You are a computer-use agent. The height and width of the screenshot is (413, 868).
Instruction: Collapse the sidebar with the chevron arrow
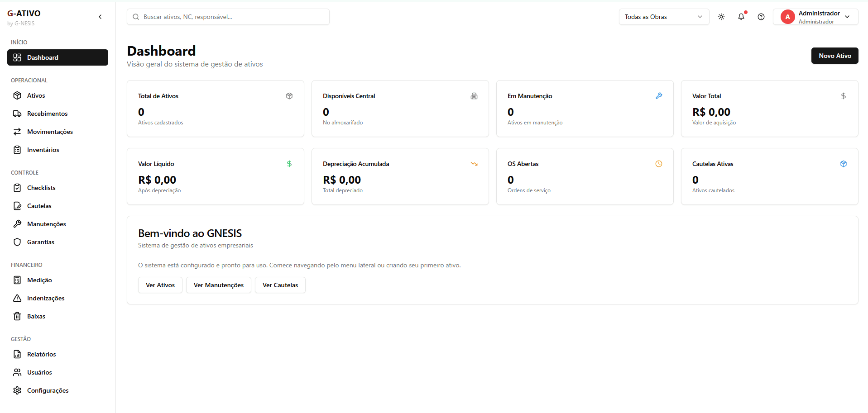click(x=100, y=17)
